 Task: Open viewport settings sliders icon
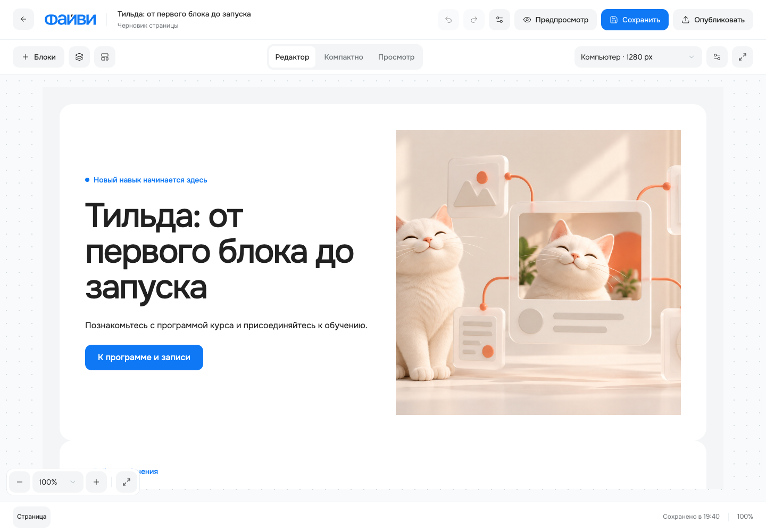pyautogui.click(x=717, y=57)
